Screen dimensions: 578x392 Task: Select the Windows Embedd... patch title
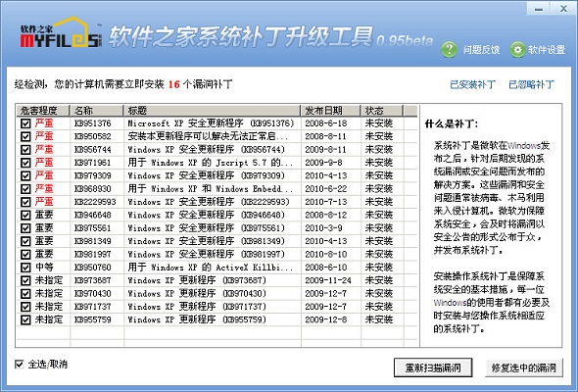[210, 189]
